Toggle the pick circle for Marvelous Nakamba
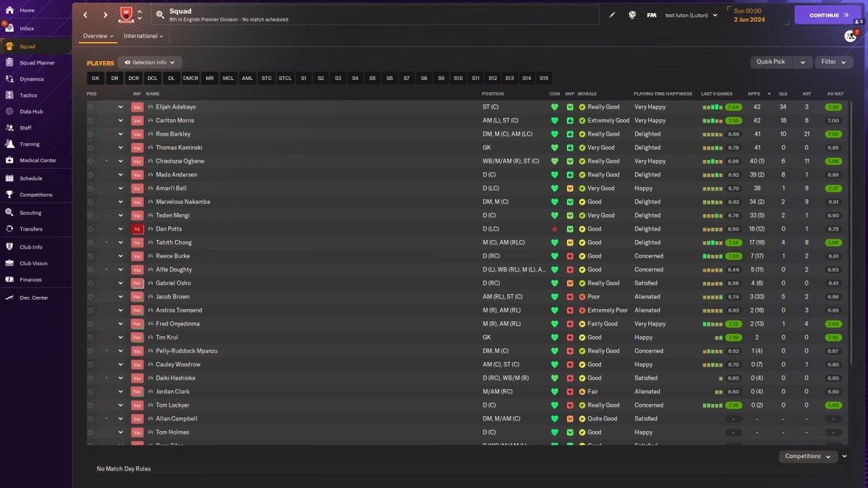Viewport: 868px width, 488px height. pyautogui.click(x=91, y=202)
